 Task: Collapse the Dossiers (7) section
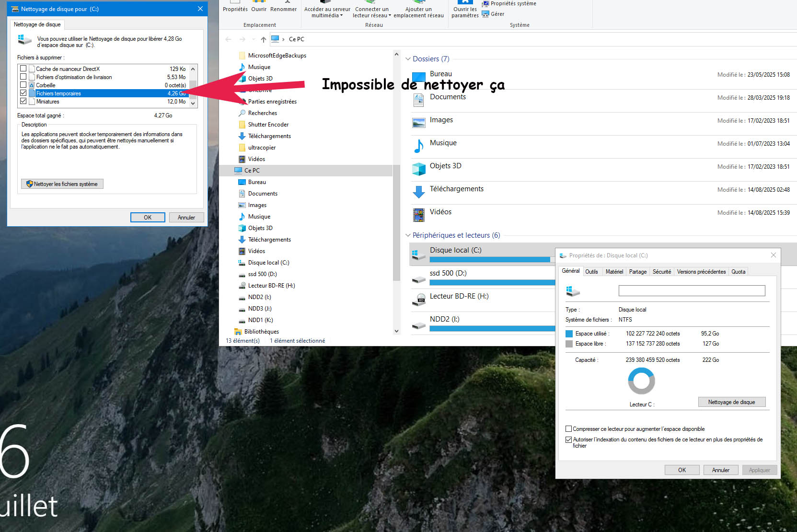408,59
